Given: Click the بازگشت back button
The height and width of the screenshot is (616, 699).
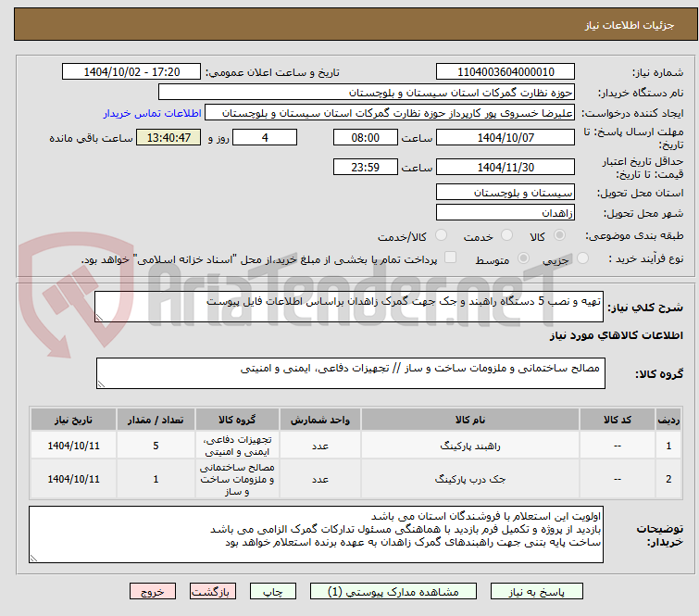Looking at the screenshot, I should click(213, 592).
